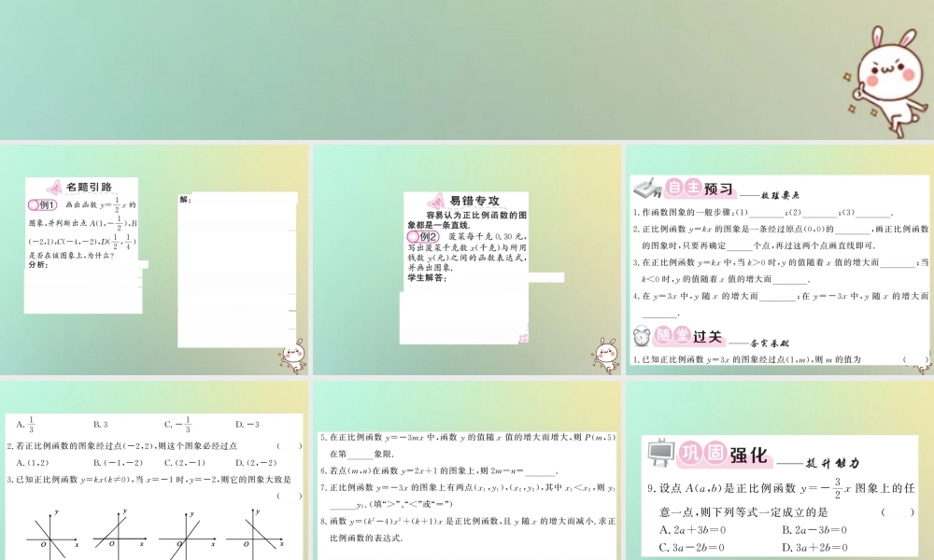Click the 夯实基础 subtitle
The width and height of the screenshot is (934, 560).
click(769, 343)
